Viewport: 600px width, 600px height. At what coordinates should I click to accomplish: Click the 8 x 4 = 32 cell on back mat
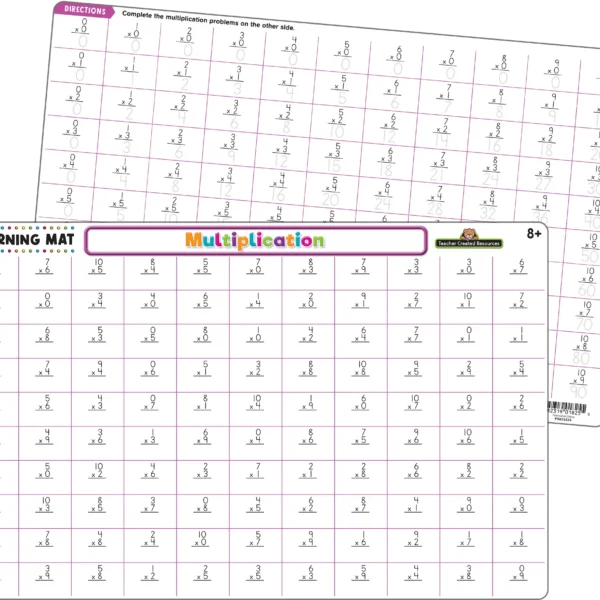489,205
